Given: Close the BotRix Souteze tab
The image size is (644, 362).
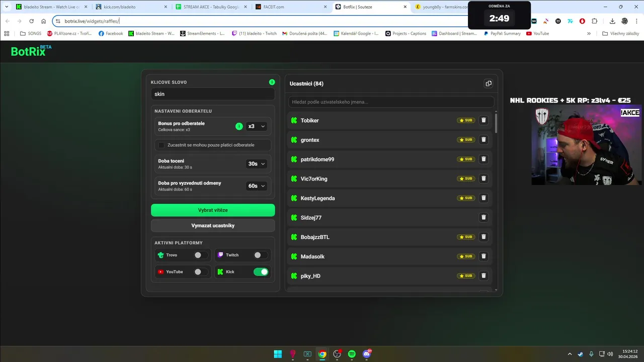Looking at the screenshot, I should [x=405, y=7].
